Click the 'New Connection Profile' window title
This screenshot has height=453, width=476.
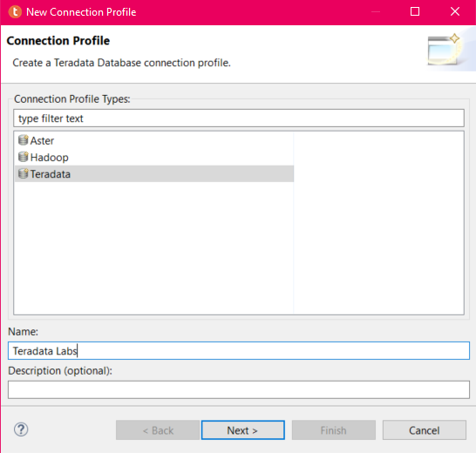click(81, 12)
